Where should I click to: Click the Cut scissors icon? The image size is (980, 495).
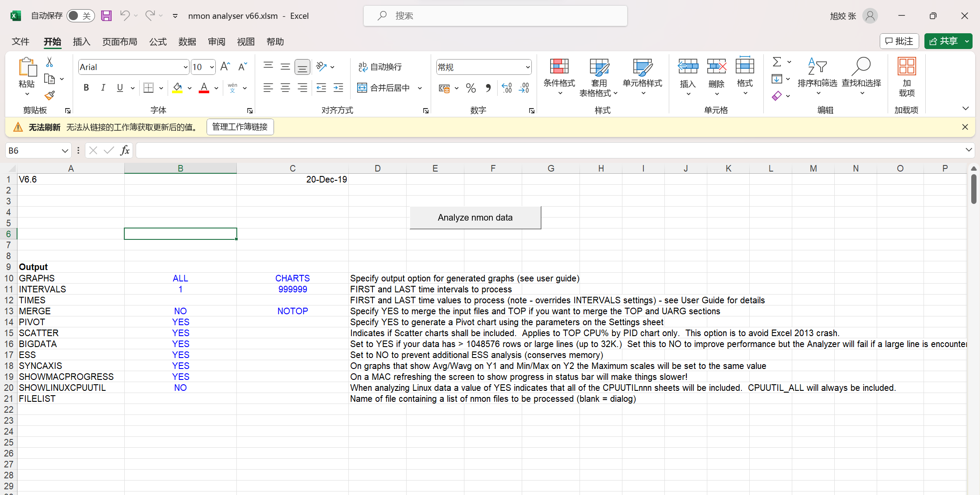(49, 63)
